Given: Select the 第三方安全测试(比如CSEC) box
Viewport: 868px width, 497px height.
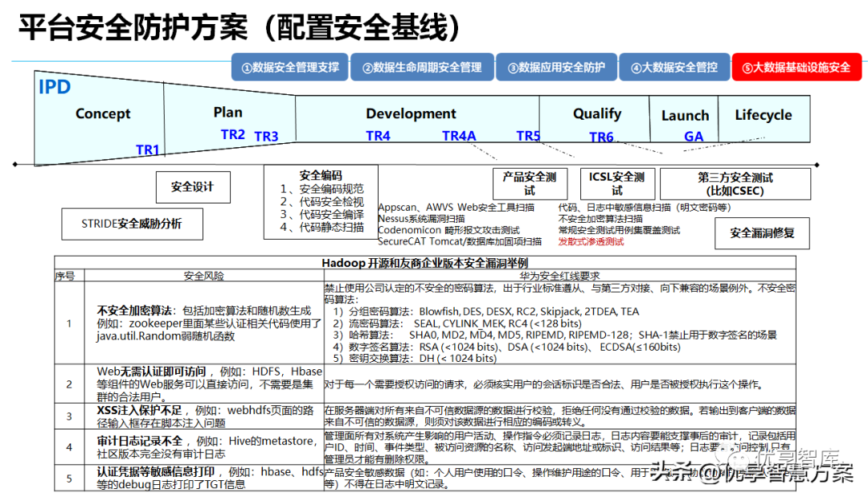Looking at the screenshot, I should pos(735,184).
